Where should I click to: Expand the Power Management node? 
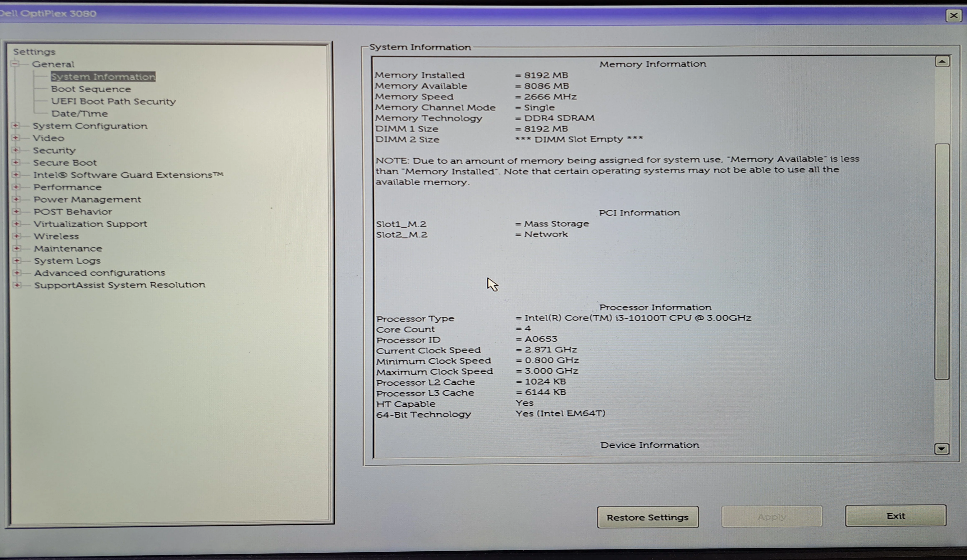click(16, 199)
